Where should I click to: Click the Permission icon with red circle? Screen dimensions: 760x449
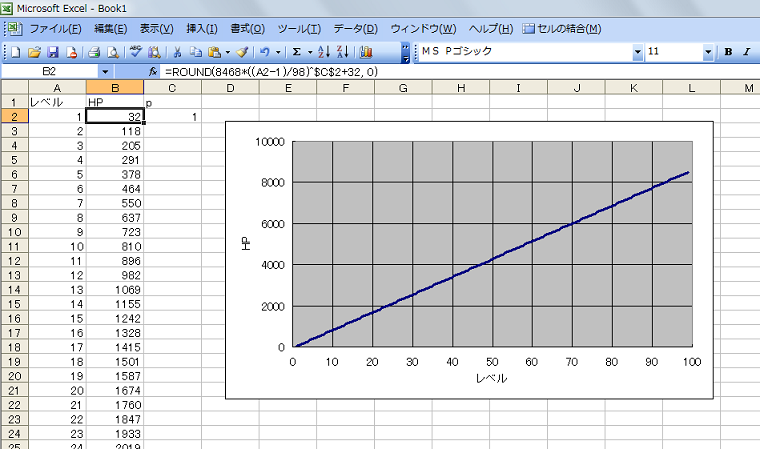[72, 52]
